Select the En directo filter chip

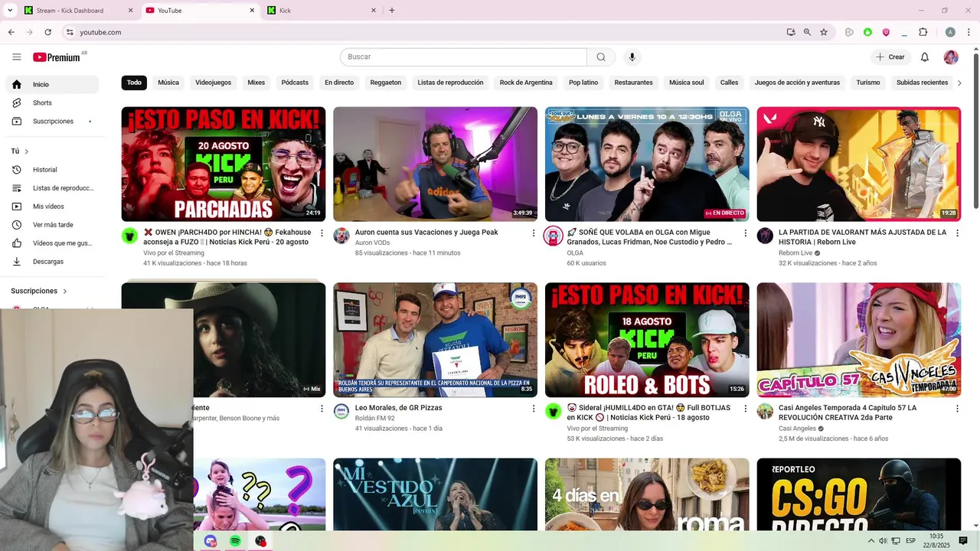coord(339,83)
